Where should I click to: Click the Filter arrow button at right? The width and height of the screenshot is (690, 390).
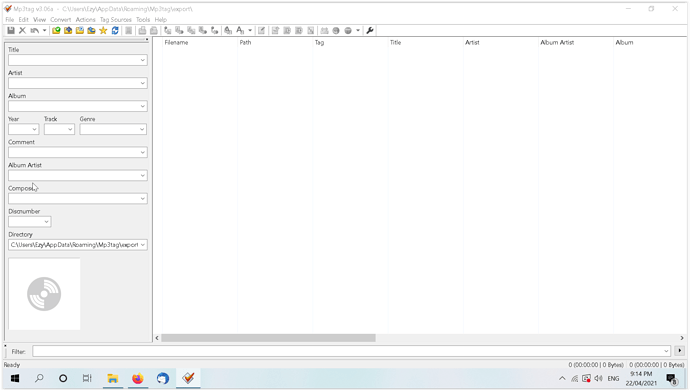point(680,351)
